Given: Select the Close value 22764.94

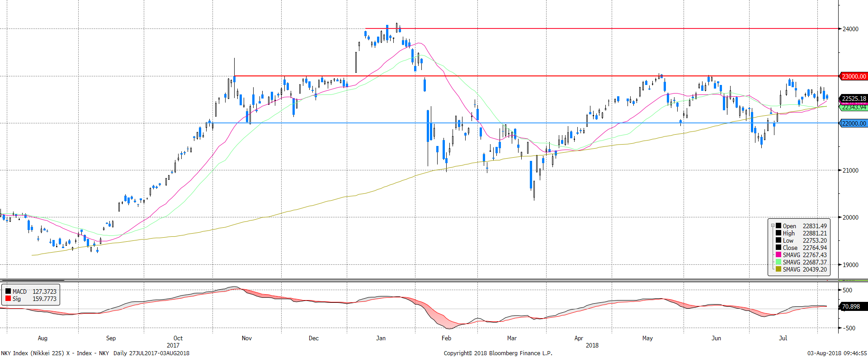Looking at the screenshot, I should [x=815, y=248].
